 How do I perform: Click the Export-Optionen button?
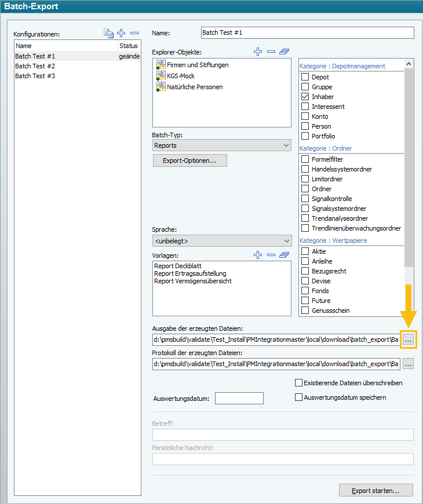(x=190, y=160)
